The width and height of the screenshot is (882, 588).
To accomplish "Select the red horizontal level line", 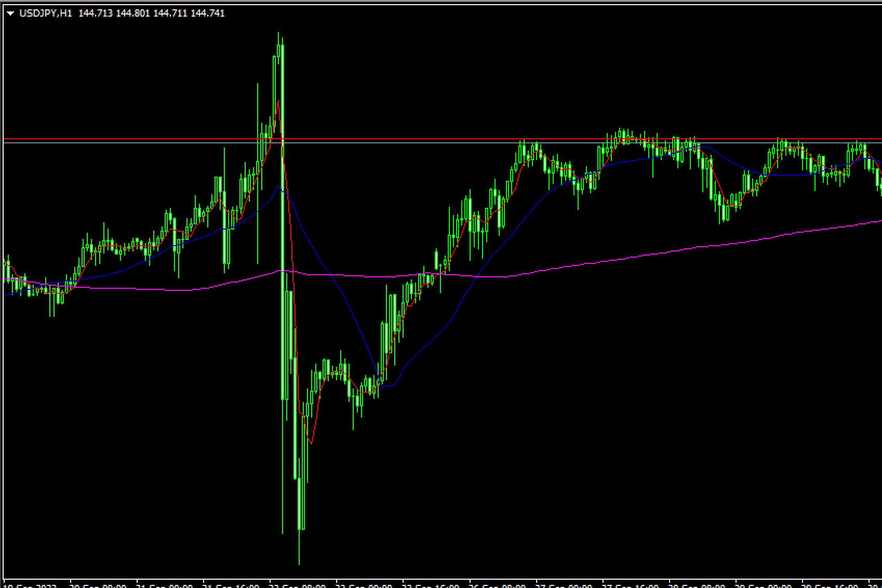I will pyautogui.click(x=416, y=139).
